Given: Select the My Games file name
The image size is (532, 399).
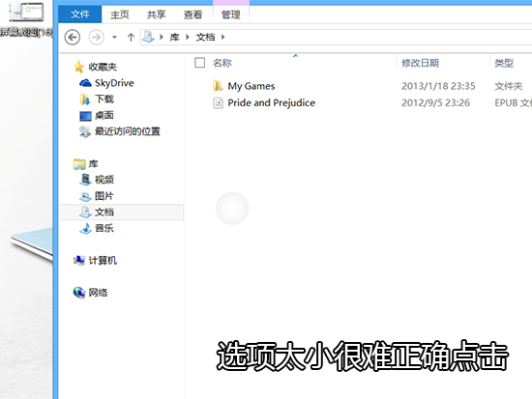Looking at the screenshot, I should (x=251, y=86).
